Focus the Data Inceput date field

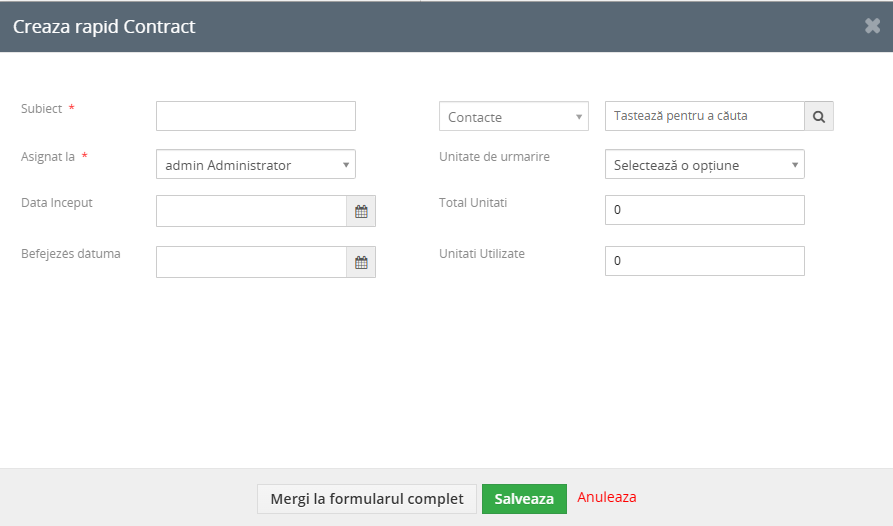(251, 211)
